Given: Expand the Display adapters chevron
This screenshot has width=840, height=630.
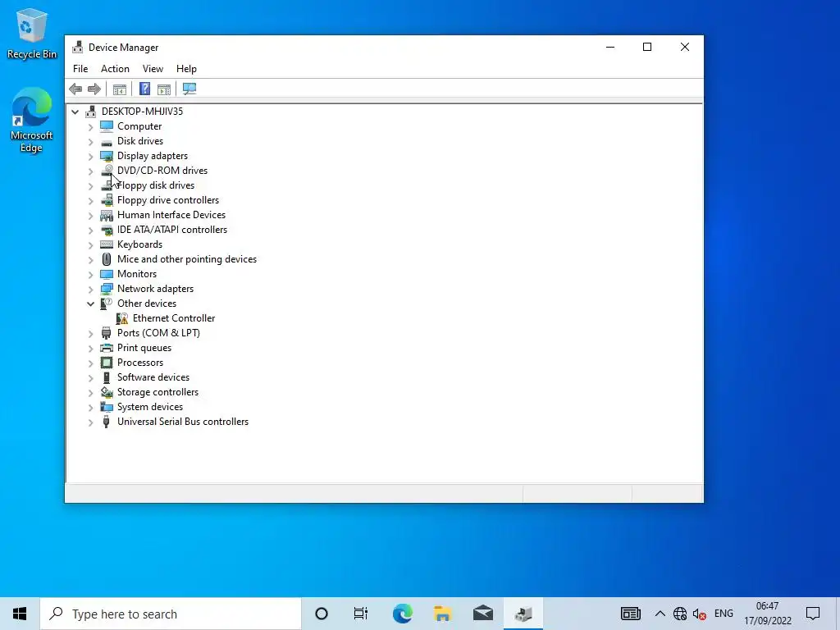Looking at the screenshot, I should pyautogui.click(x=90, y=157).
